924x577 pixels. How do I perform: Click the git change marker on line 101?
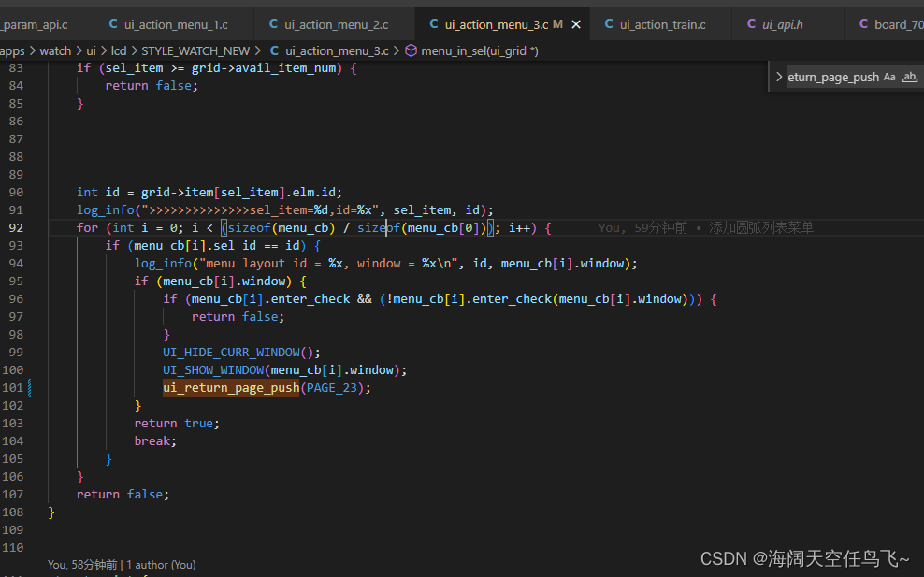(30, 388)
